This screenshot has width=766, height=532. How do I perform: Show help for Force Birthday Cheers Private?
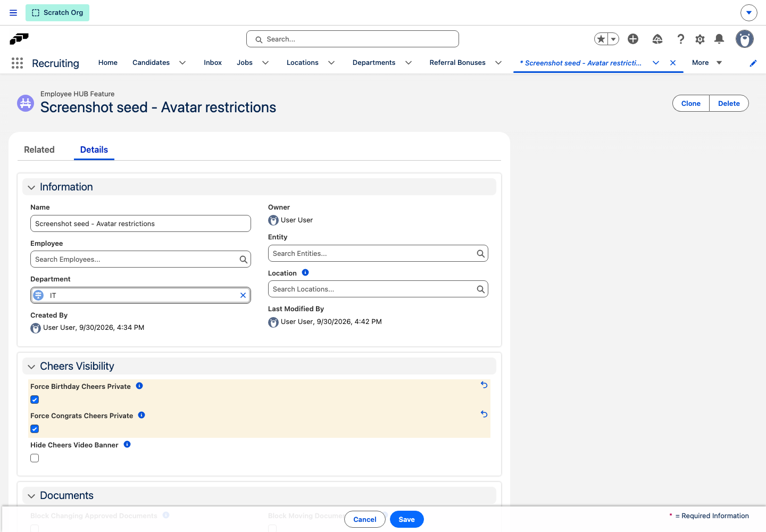click(139, 386)
